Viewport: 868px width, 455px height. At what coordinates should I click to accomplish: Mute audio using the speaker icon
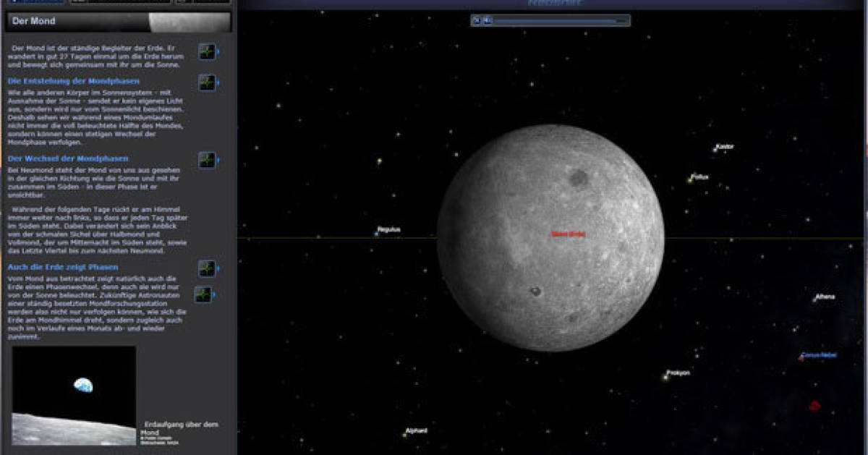[488, 21]
